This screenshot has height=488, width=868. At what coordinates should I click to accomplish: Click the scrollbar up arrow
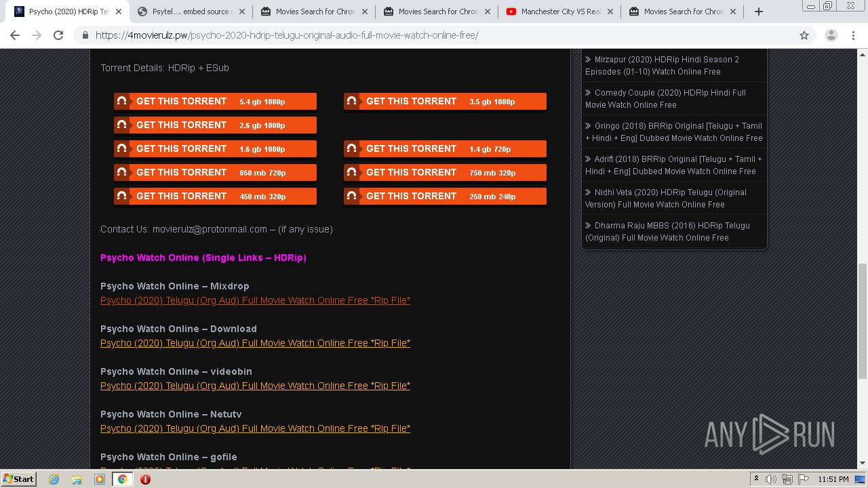863,54
